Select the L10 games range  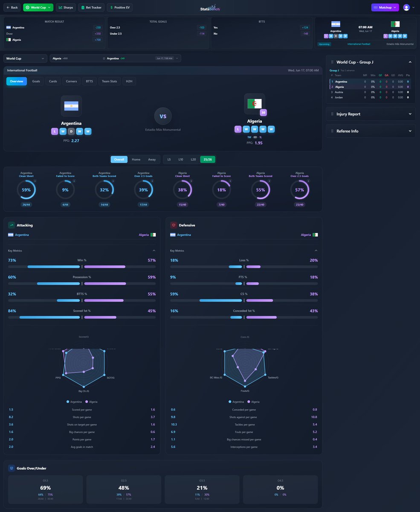(x=181, y=159)
